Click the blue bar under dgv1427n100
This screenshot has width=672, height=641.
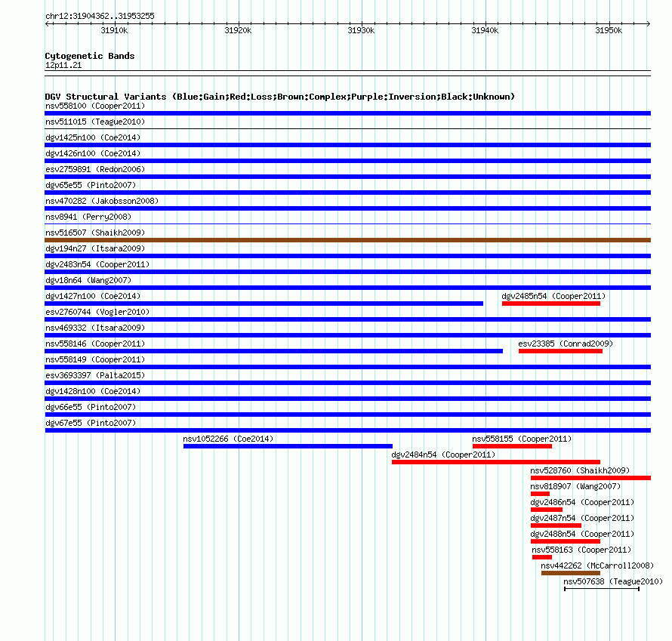(x=264, y=304)
